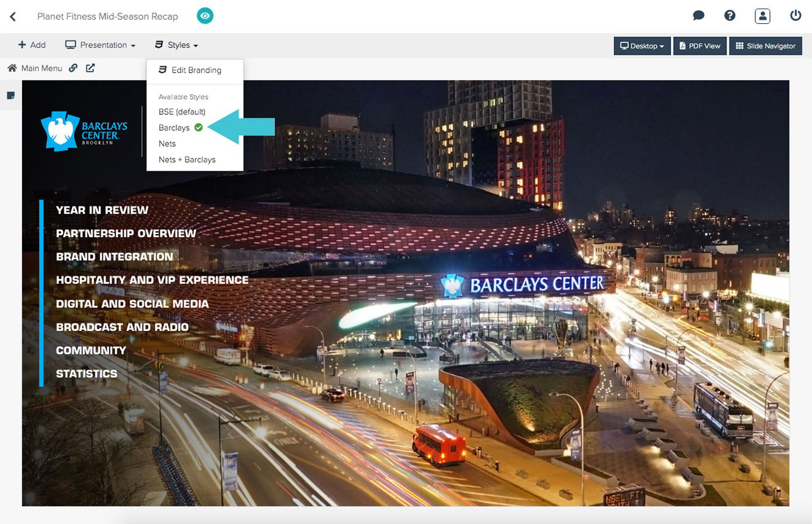Open the slide notes icon on left edge
This screenshot has height=524, width=812.
[10, 96]
